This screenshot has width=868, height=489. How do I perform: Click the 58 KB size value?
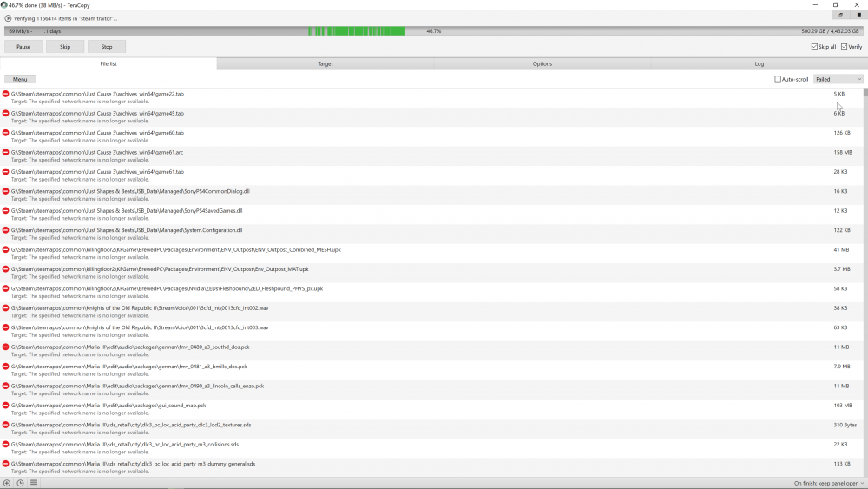840,288
